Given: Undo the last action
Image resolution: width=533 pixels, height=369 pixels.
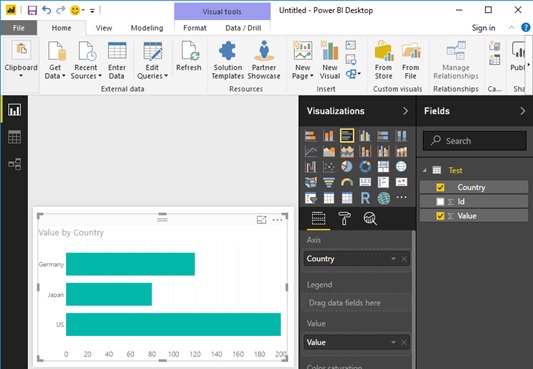Looking at the screenshot, I should click(47, 10).
